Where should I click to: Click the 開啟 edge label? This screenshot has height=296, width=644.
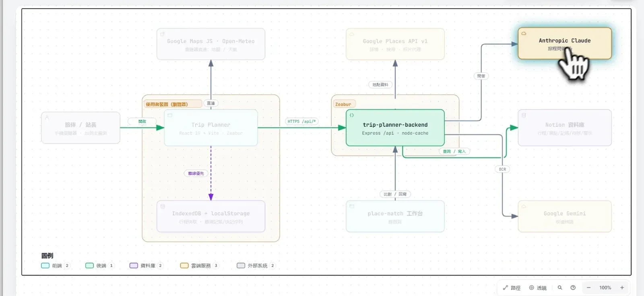coord(142,121)
